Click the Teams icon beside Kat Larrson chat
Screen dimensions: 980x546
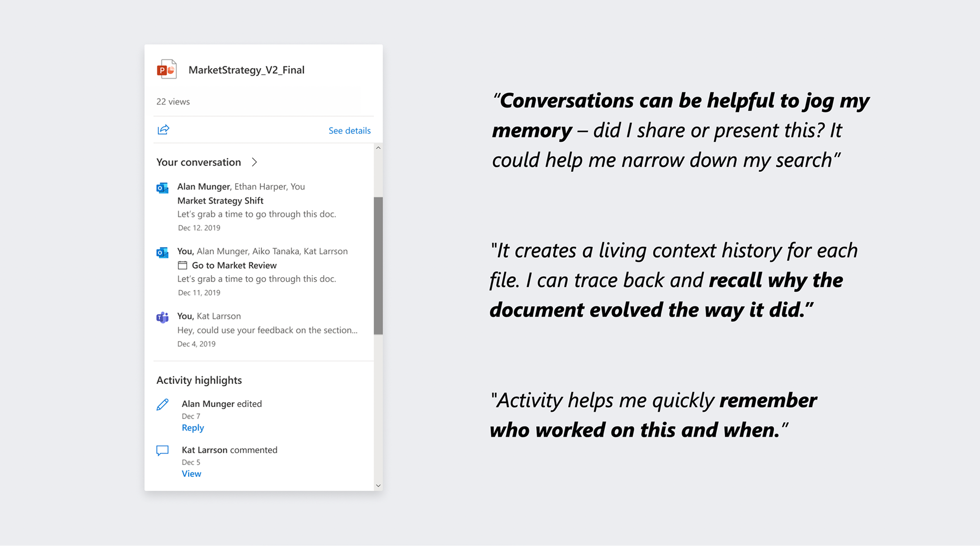162,318
